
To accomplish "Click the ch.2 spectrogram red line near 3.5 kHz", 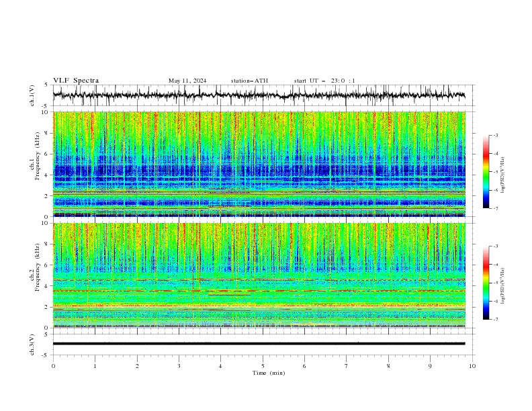I will (259, 291).
